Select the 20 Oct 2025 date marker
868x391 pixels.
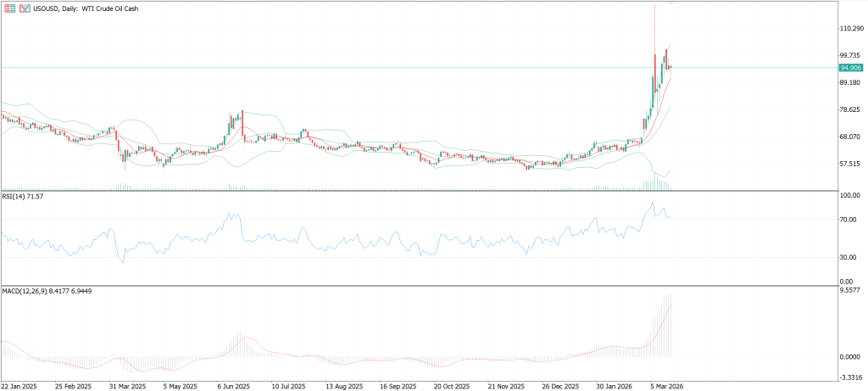pos(451,385)
